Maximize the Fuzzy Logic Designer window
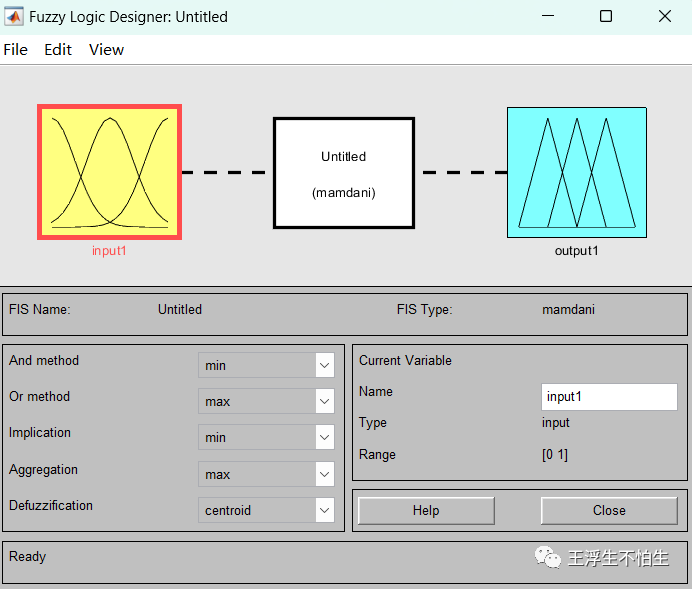 606,16
